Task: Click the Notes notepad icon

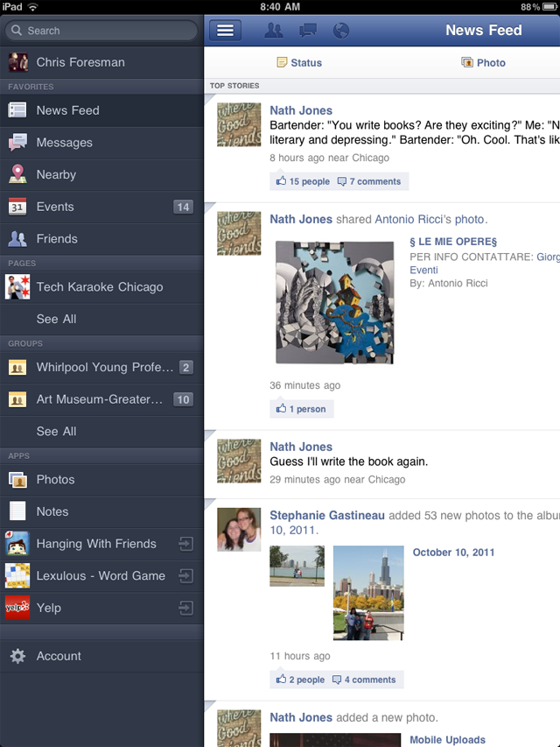Action: [x=17, y=511]
